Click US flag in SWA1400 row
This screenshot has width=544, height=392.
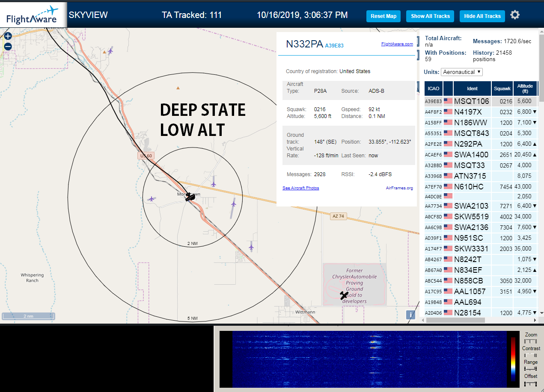click(x=448, y=155)
